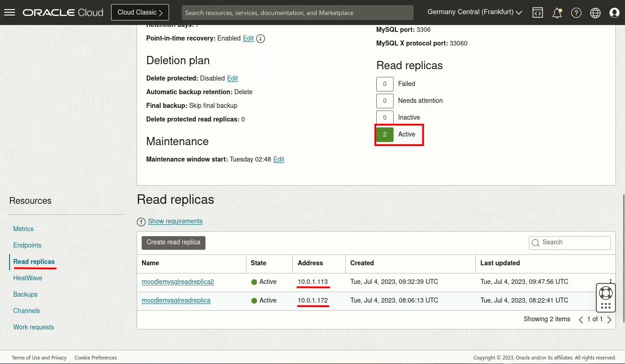
Task: Open Channels in Resources menu
Action: (26, 311)
